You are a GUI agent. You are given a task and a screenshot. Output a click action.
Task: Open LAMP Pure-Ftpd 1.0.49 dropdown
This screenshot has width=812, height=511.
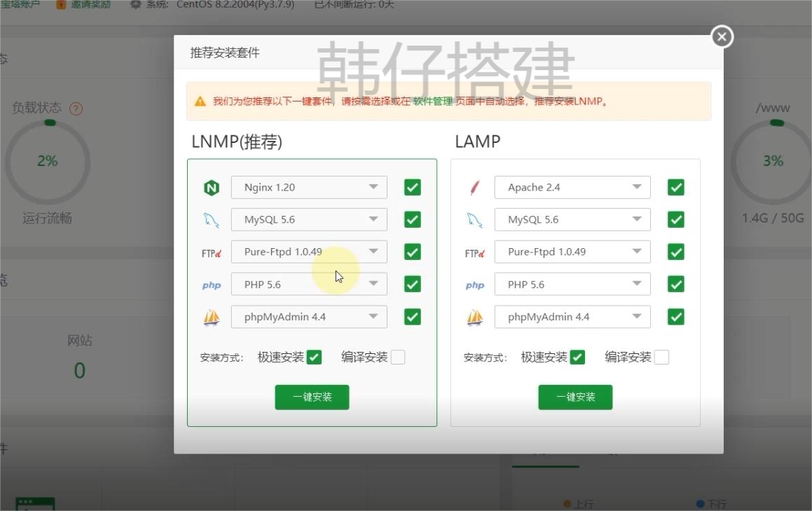click(x=572, y=252)
